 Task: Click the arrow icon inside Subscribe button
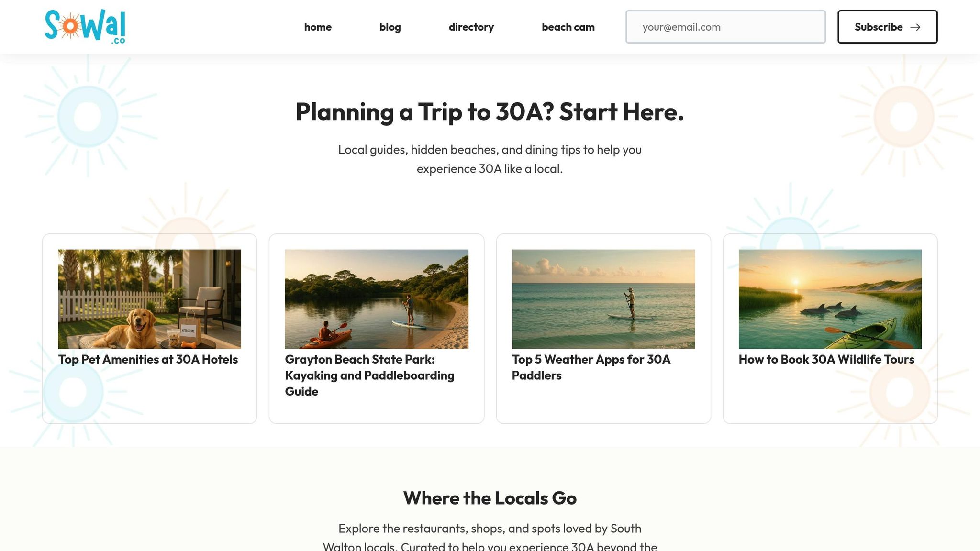pyautogui.click(x=915, y=27)
